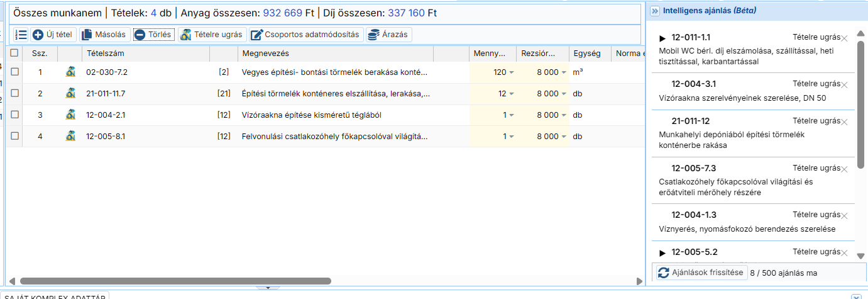Open Árazás pricing tool
Viewport: 868px width, 299px height.
[389, 35]
